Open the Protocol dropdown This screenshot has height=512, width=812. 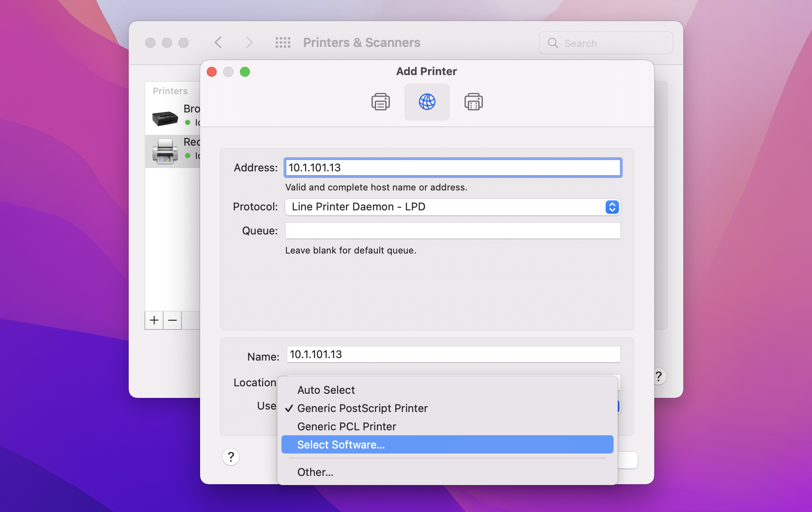pos(452,207)
